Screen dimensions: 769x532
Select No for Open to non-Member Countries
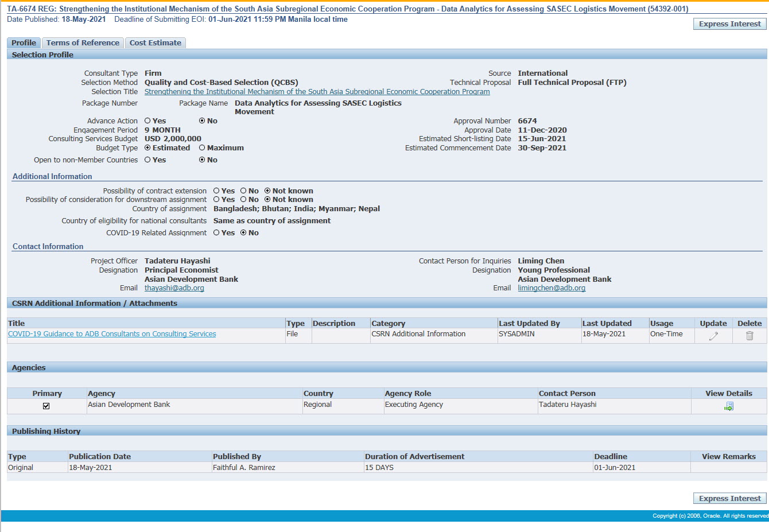point(202,160)
